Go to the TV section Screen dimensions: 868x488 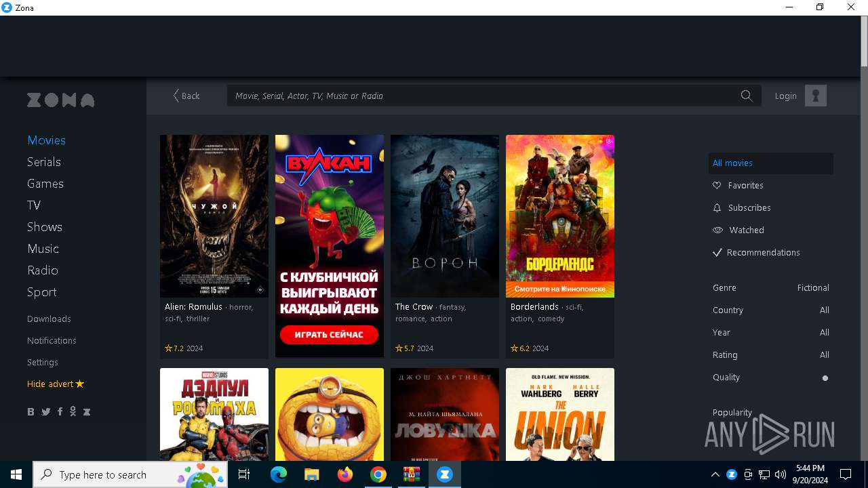[34, 205]
